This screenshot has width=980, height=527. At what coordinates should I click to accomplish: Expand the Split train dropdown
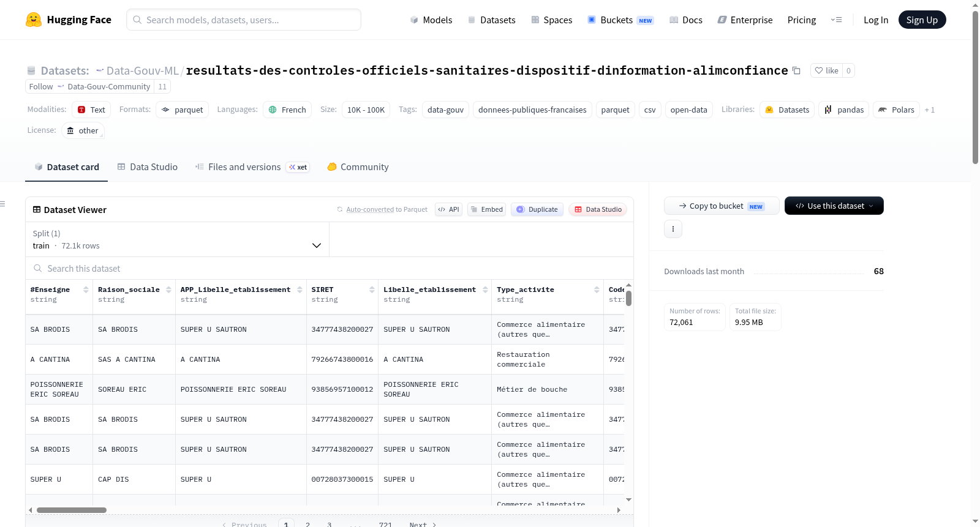178,239
